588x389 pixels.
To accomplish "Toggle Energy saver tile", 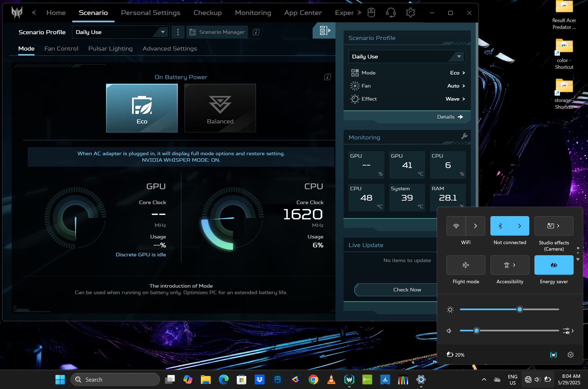I will click(554, 265).
